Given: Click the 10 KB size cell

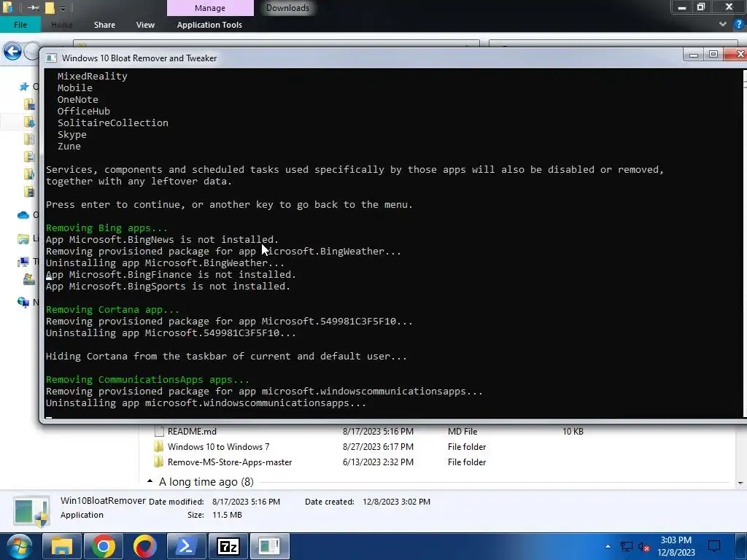Looking at the screenshot, I should pyautogui.click(x=573, y=432).
